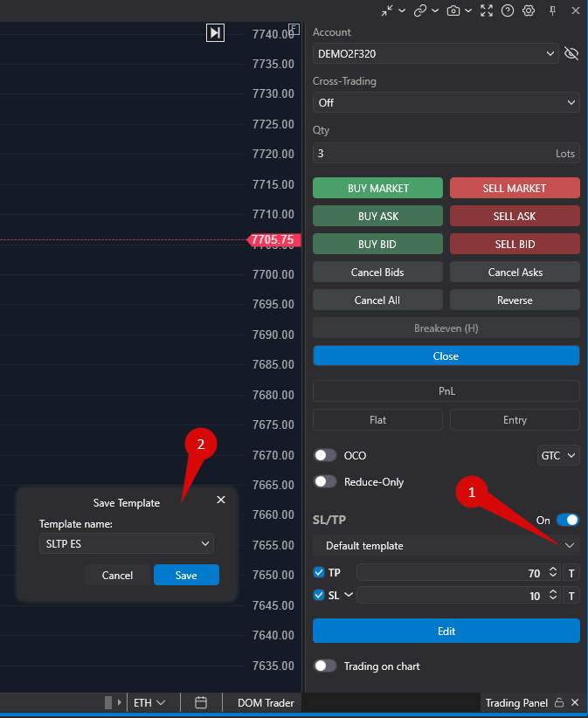Click the BUY ASK button

pyautogui.click(x=377, y=216)
